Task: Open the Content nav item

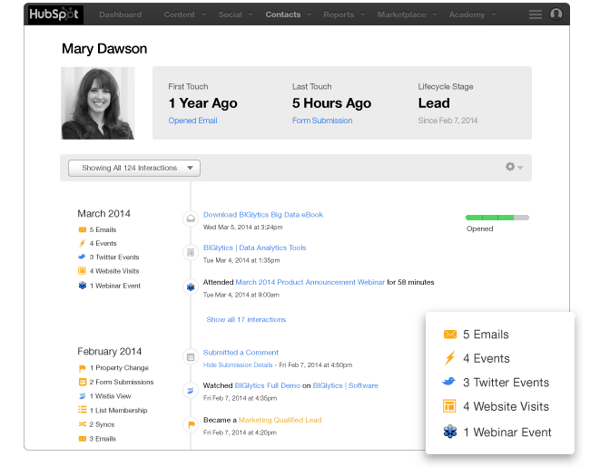Action: 179,14
